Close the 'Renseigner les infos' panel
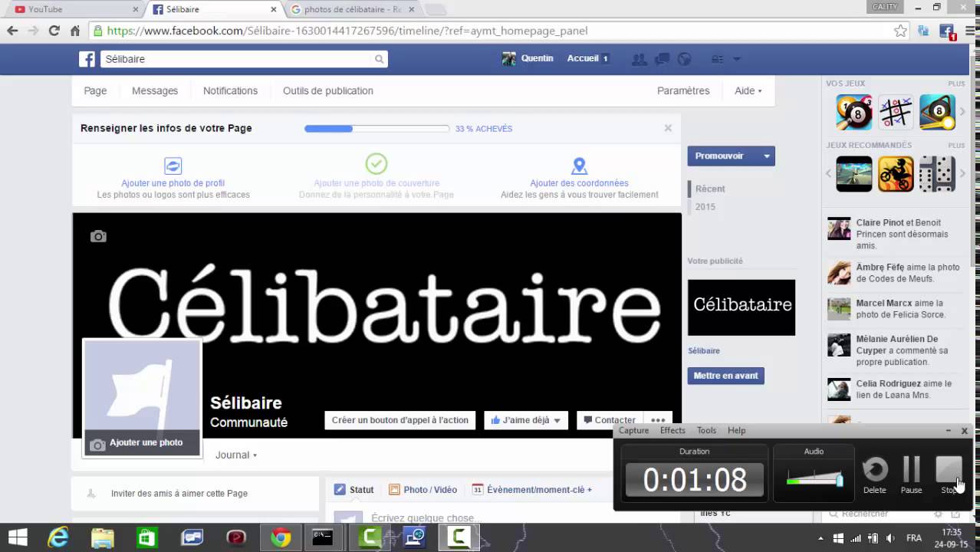The width and height of the screenshot is (980, 552). coord(668,128)
